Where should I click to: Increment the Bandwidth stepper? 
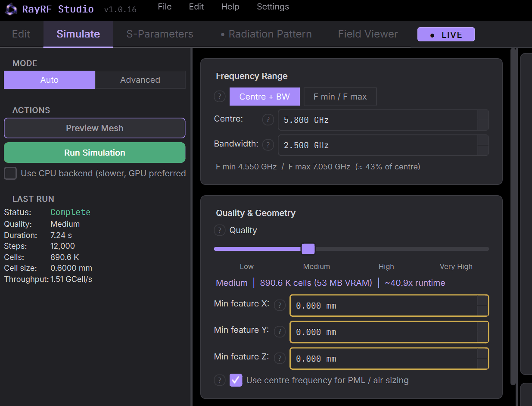click(x=483, y=140)
